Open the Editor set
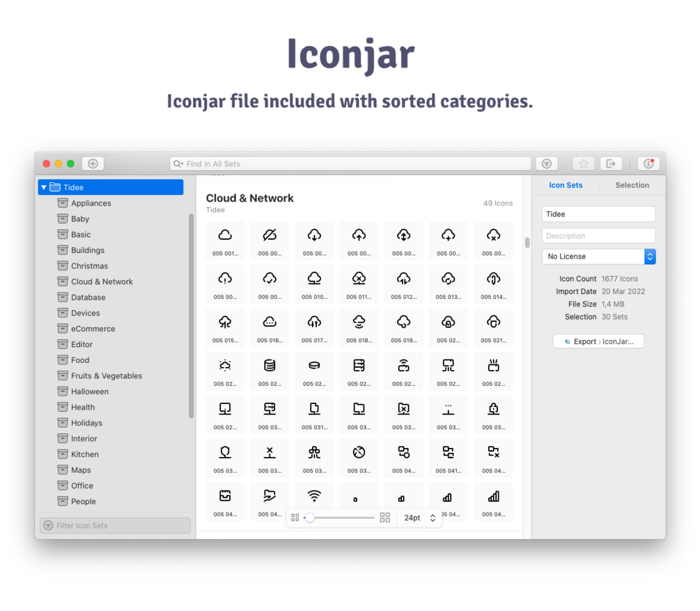The width and height of the screenshot is (700, 611). click(x=81, y=344)
